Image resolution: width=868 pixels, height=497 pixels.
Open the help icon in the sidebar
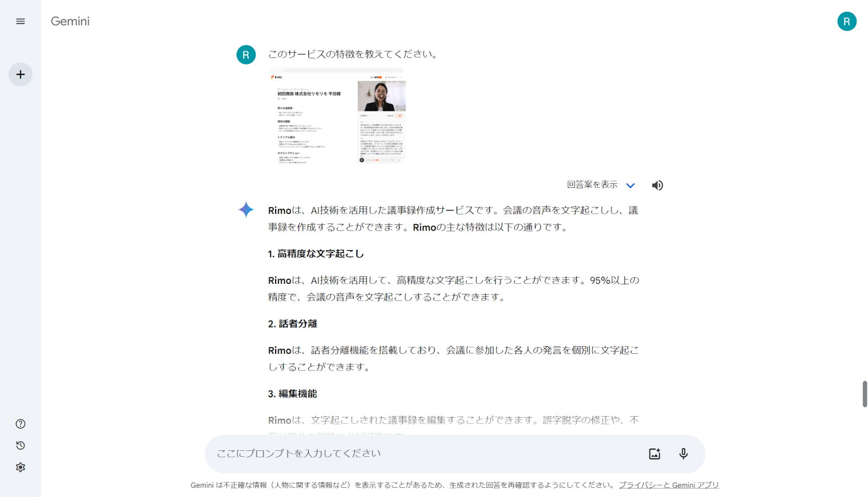tap(20, 424)
